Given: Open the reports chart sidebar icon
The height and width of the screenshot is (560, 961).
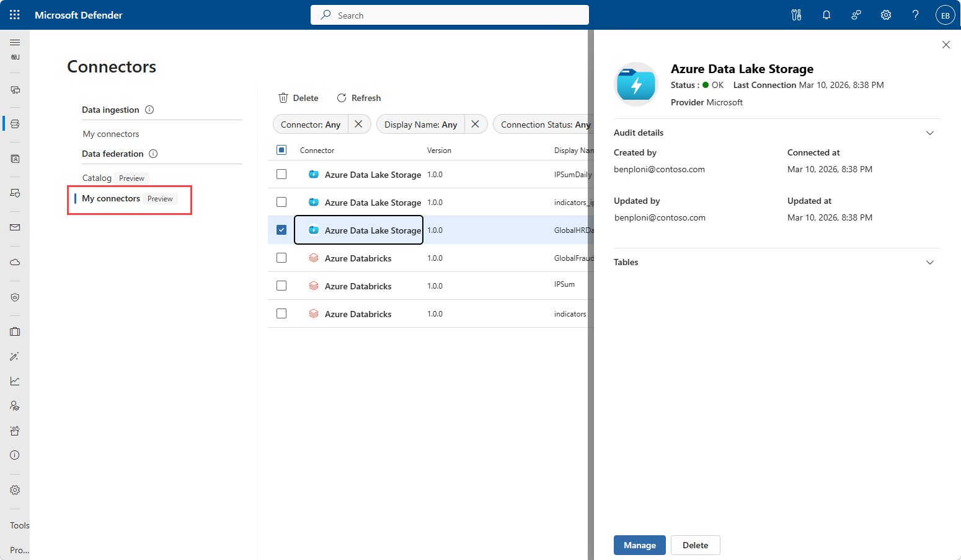Looking at the screenshot, I should [x=15, y=381].
